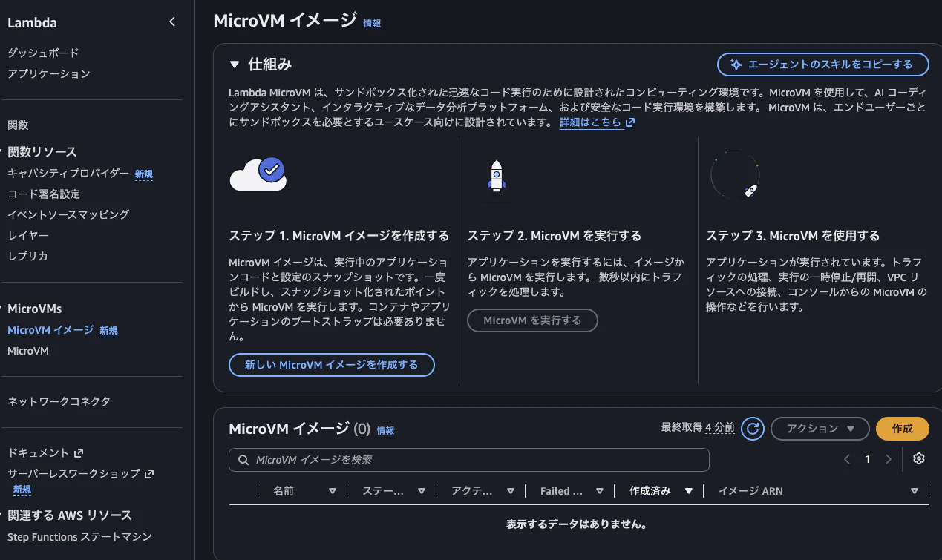The image size is (942, 560).
Task: Open サーバーレスワークショップ link
Action: pos(73,473)
